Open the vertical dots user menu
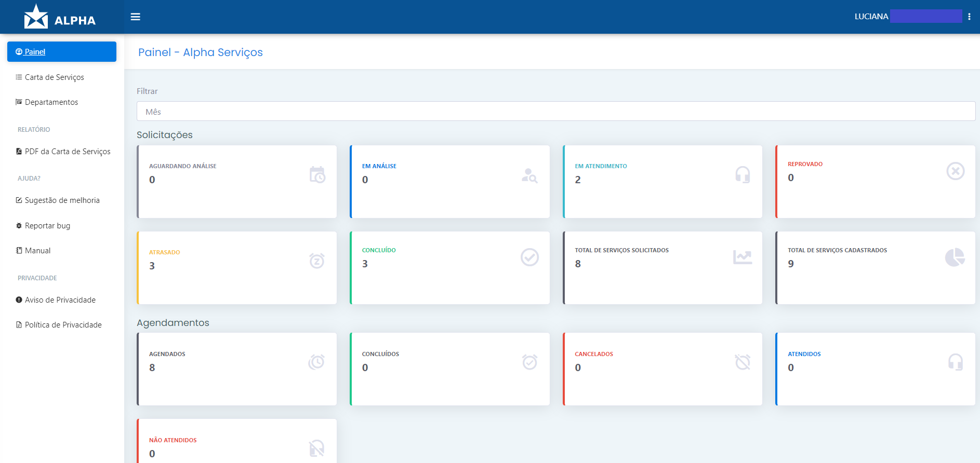980x463 pixels. [969, 17]
